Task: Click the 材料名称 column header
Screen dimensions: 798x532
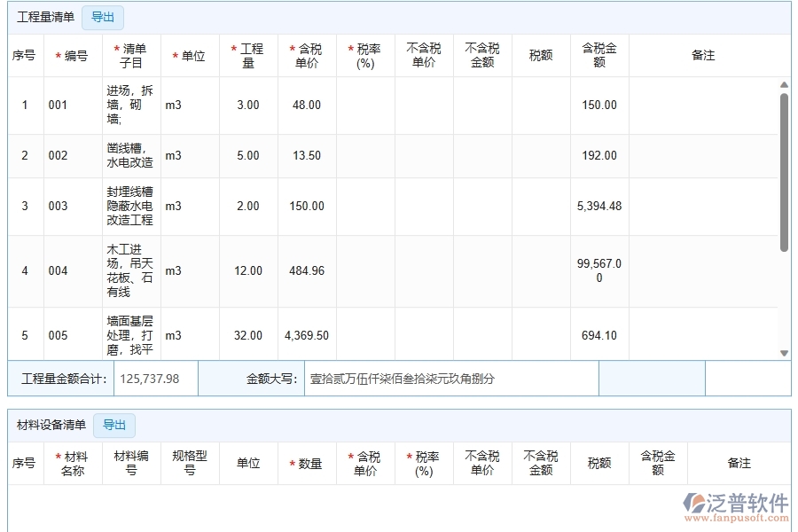Action: 73,463
